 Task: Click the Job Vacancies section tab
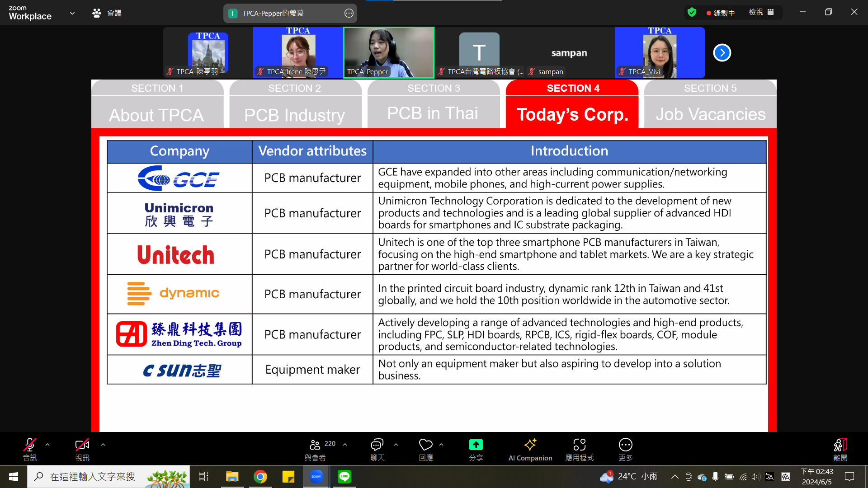[x=710, y=104]
